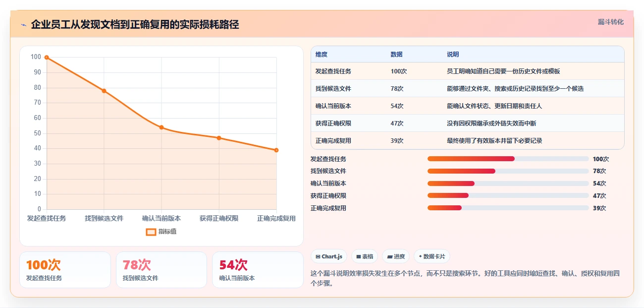Click the 获得正确权限 progress bar

(508, 196)
